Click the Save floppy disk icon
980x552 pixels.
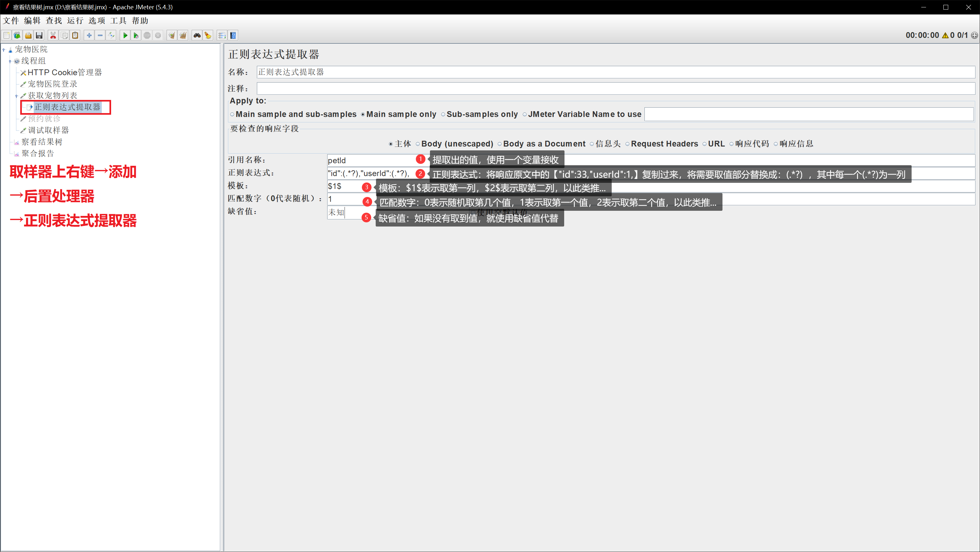pos(39,35)
